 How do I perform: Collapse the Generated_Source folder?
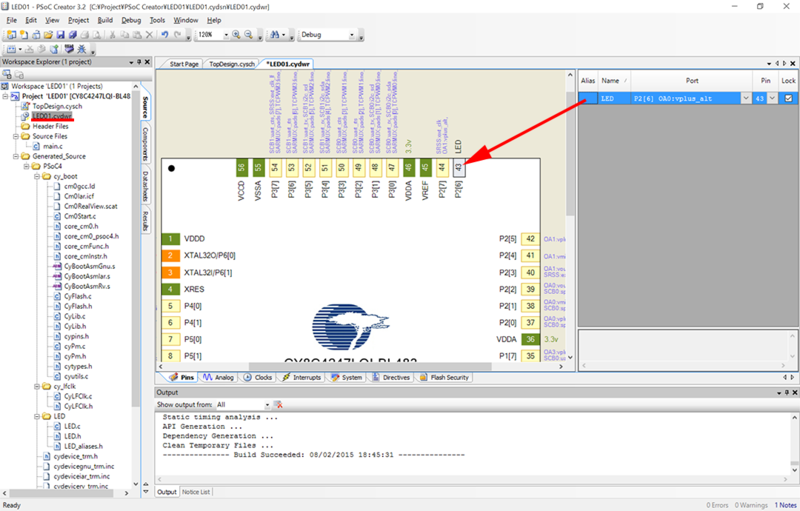click(16, 156)
